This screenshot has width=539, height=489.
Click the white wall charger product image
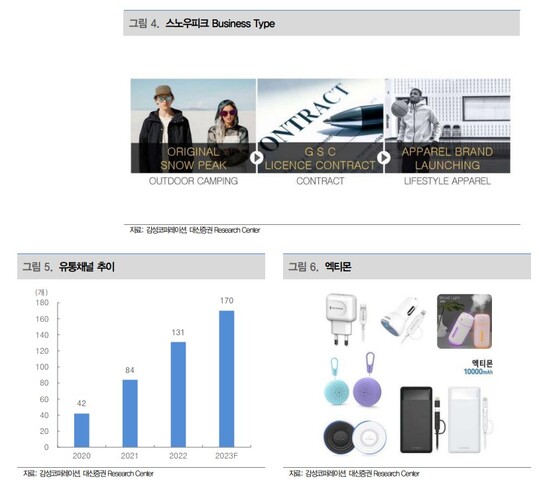pyautogui.click(x=345, y=319)
